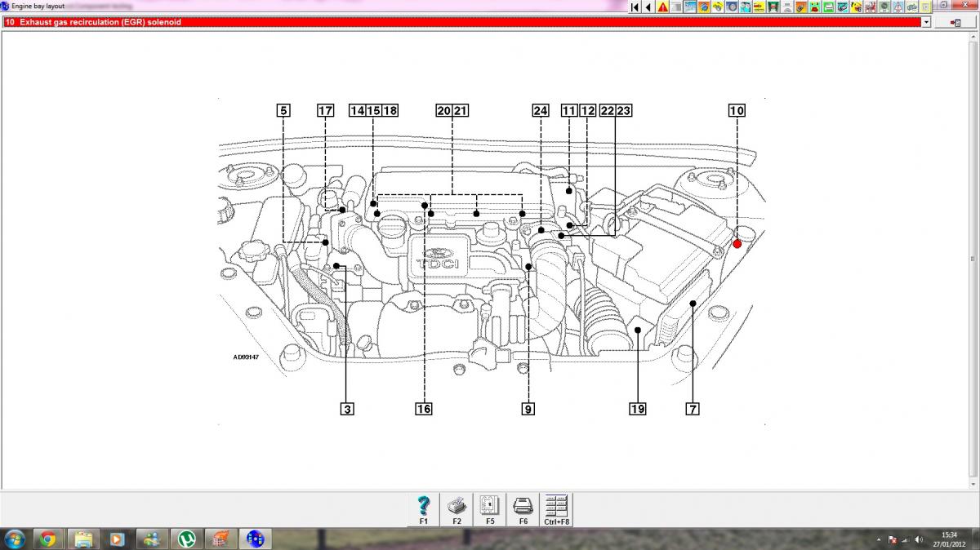This screenshot has width=980, height=550.
Task: Select component label 22 in the diagram
Action: tap(607, 110)
